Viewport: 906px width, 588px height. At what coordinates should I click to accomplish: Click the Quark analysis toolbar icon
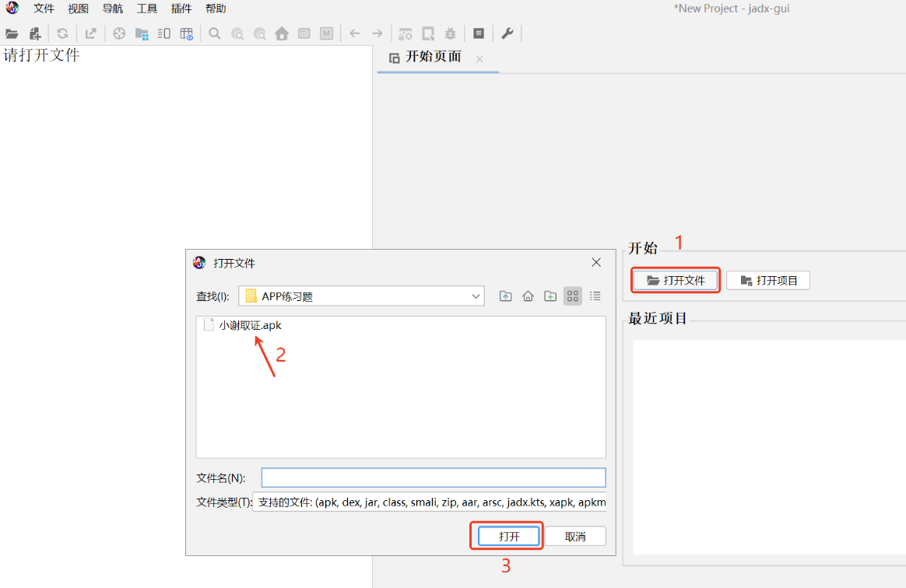[x=428, y=33]
